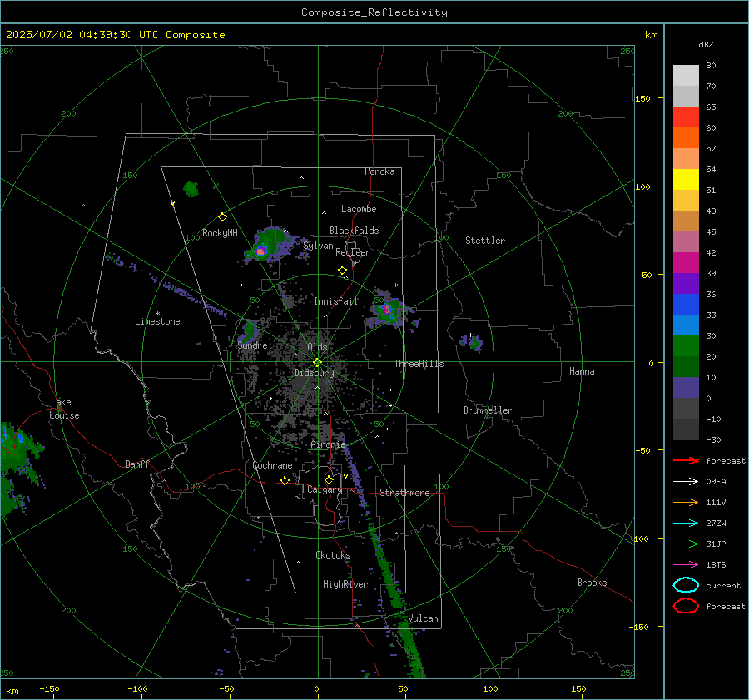Select the 36 dBZ blue swatch

(686, 305)
